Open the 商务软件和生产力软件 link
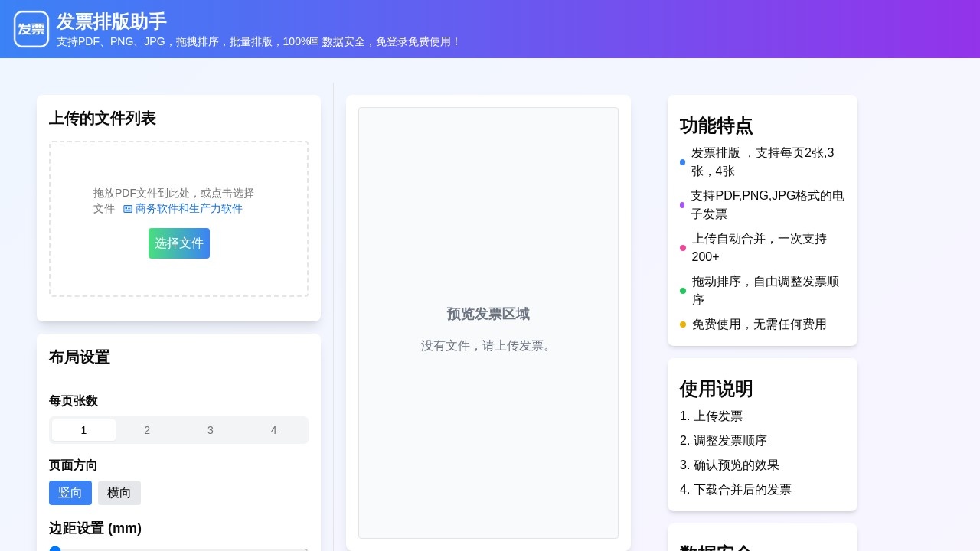 point(189,209)
